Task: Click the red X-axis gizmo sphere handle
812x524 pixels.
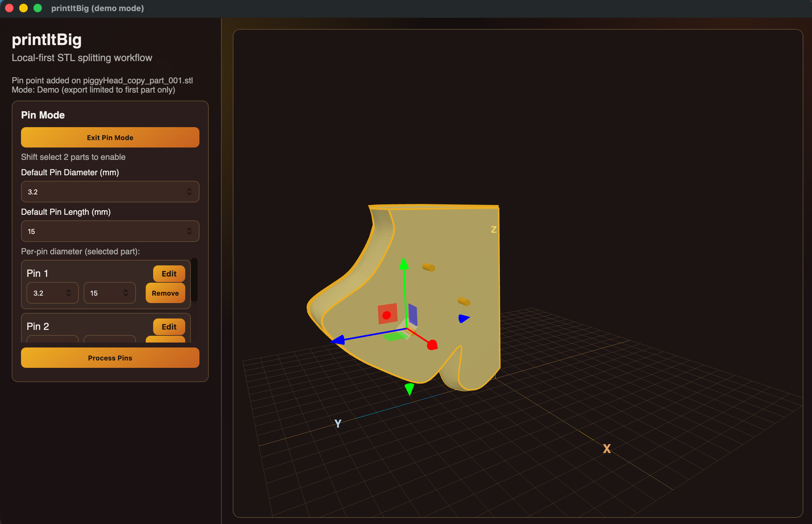Action: pos(432,345)
